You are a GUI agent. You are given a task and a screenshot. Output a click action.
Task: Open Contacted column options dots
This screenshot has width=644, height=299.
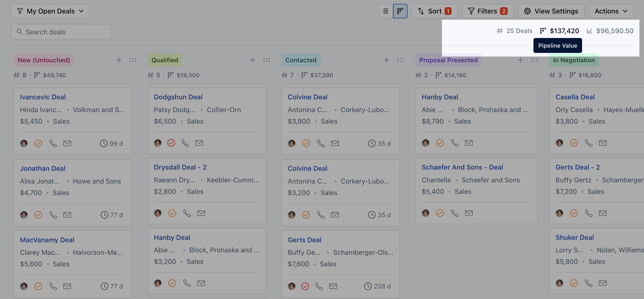[x=401, y=60]
